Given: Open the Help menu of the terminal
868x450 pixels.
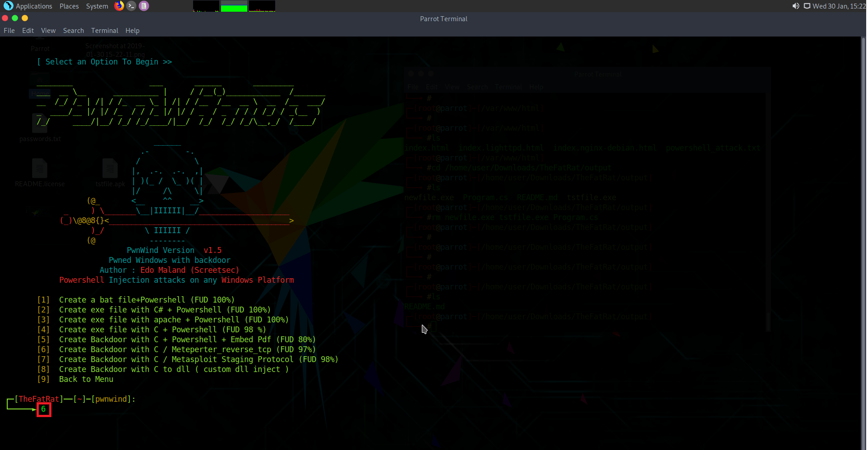Looking at the screenshot, I should click(132, 30).
